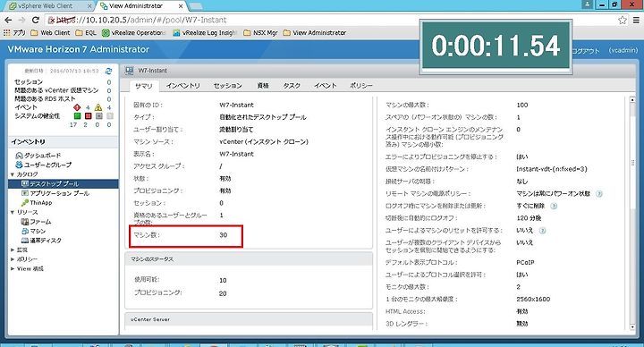The image size is (644, 347).
Task: Click the W7-Instant pool icon in the header
Action: (x=130, y=71)
